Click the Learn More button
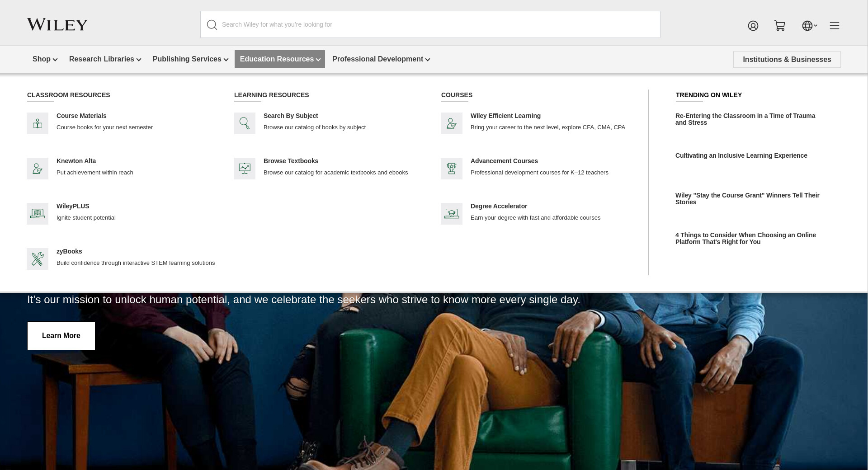 61,336
